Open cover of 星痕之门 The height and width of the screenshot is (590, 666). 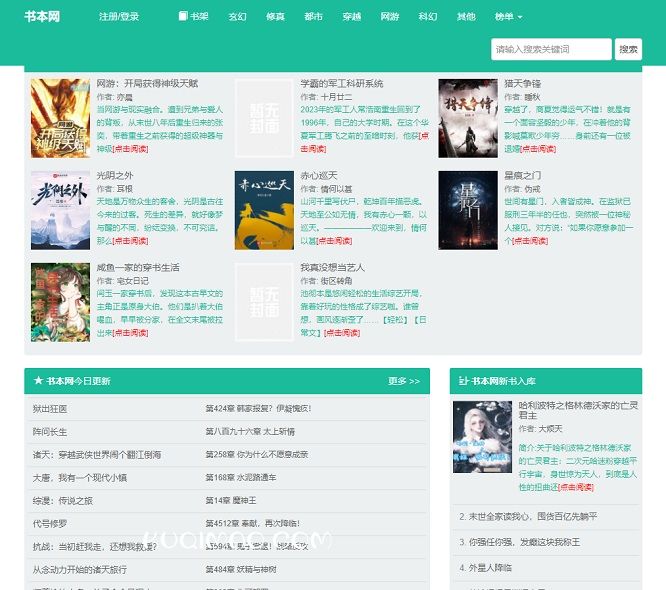pos(468,210)
